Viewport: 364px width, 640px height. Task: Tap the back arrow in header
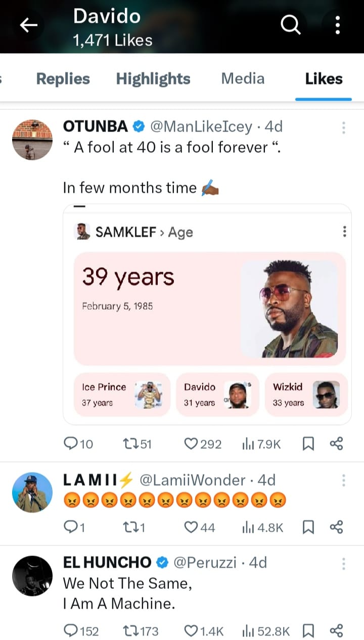(28, 26)
